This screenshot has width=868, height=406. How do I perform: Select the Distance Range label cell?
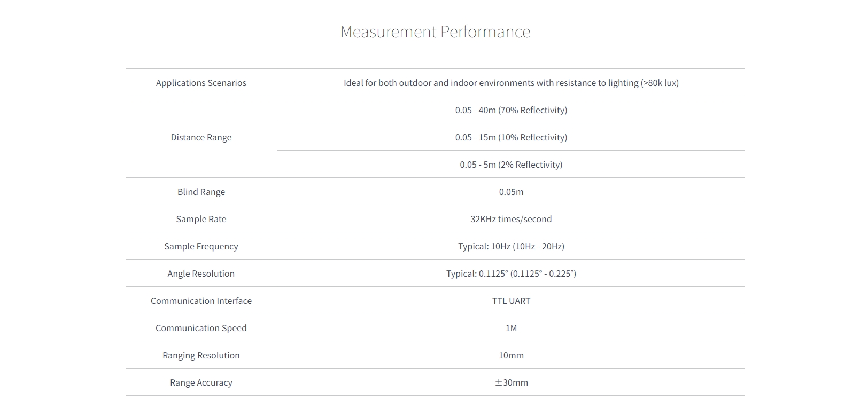pos(201,137)
